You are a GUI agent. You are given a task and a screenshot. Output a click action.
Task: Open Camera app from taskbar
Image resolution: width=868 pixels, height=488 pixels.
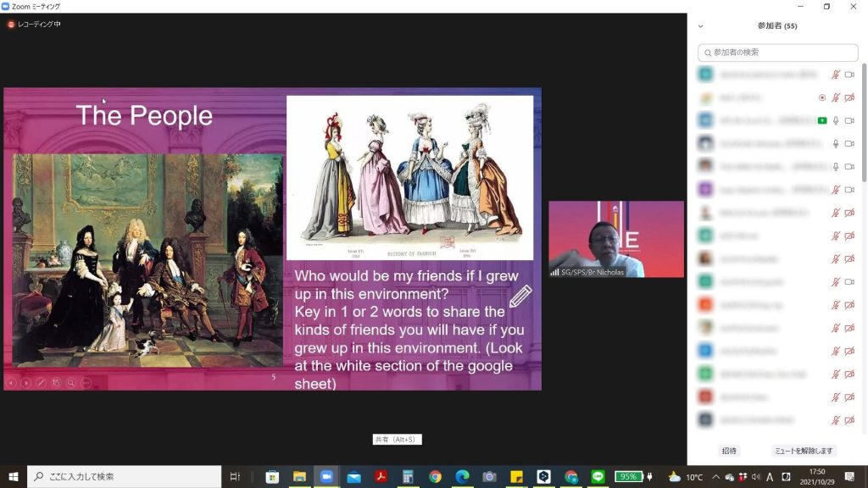click(489, 476)
